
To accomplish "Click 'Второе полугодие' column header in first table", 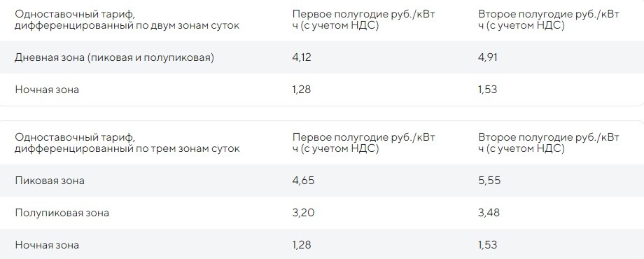I will pyautogui.click(x=549, y=20).
